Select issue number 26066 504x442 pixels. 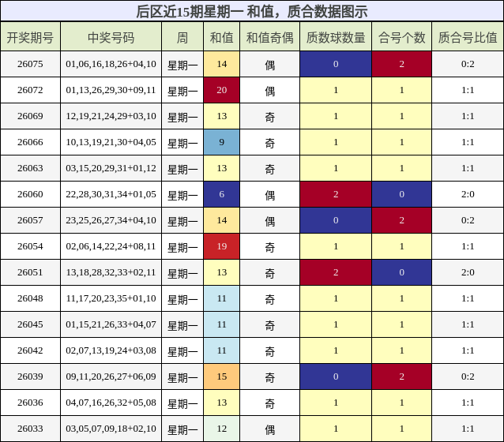point(30,142)
